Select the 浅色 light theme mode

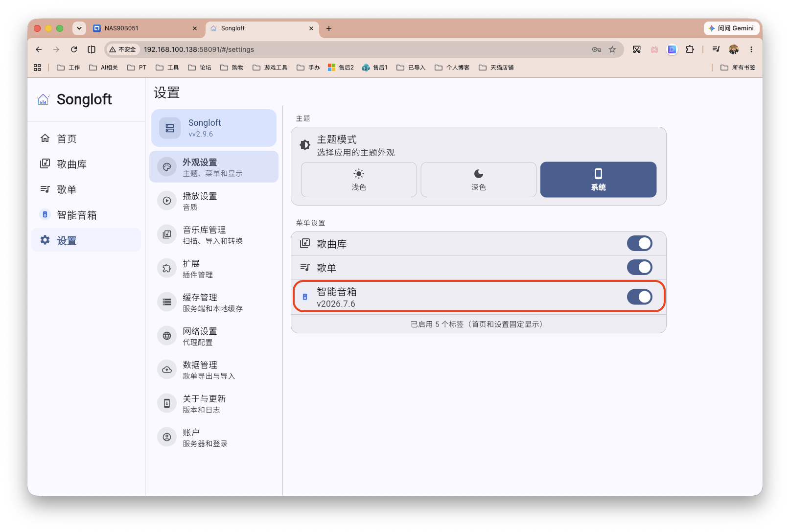click(359, 180)
